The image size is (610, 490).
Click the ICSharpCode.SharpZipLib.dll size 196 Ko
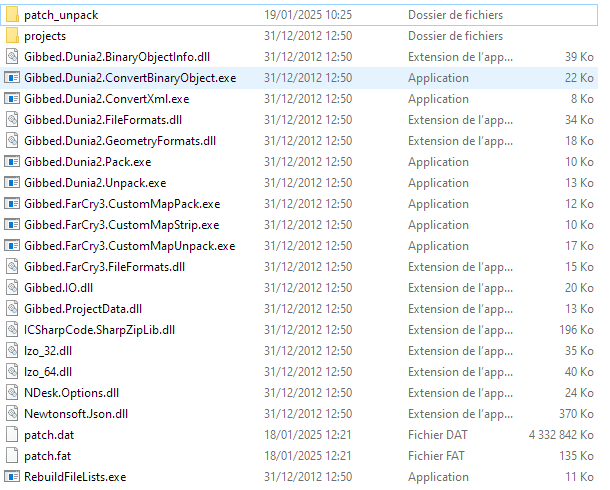point(577,330)
